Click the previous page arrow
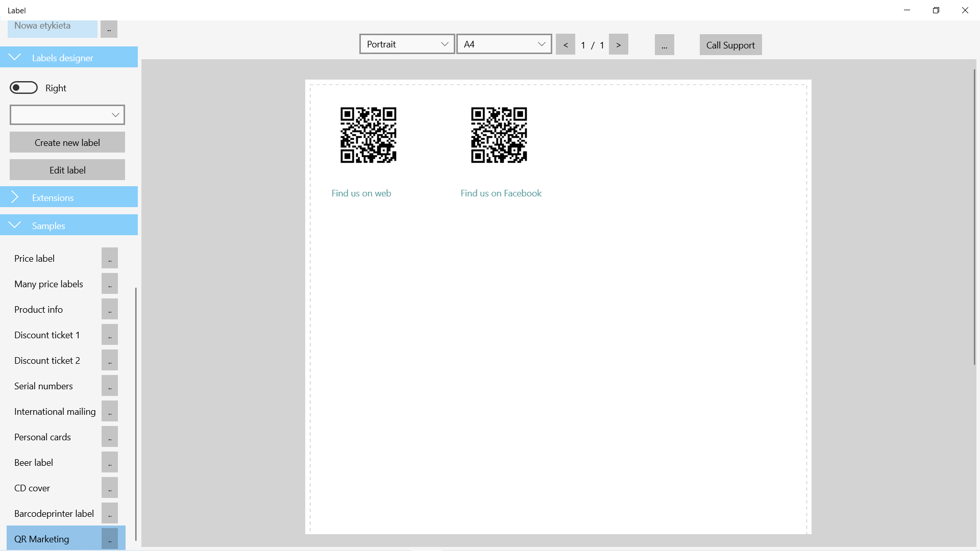The image size is (980, 551). (566, 44)
